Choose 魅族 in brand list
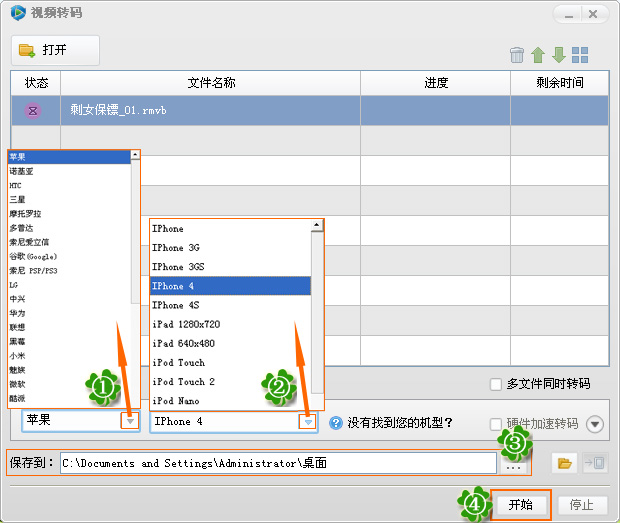 pos(69,370)
